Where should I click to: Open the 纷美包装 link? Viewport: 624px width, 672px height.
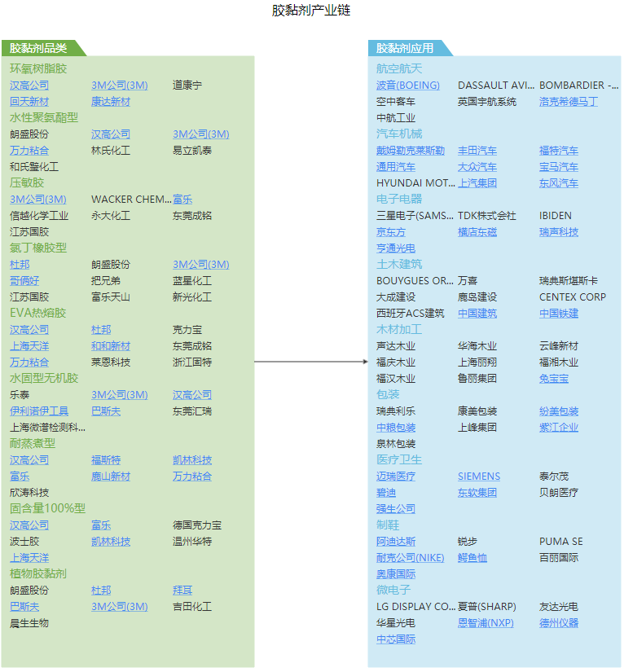pyautogui.click(x=559, y=411)
